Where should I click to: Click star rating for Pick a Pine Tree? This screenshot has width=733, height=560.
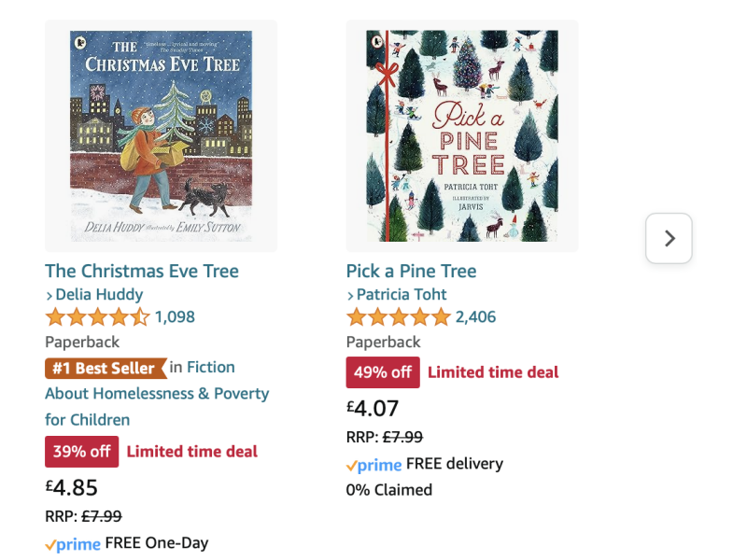click(x=399, y=317)
